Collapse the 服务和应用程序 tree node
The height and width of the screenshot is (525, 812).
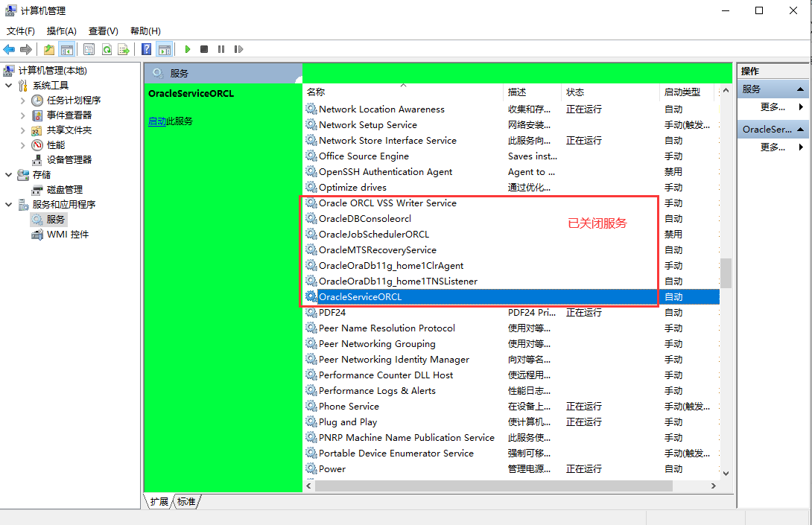pos(9,205)
